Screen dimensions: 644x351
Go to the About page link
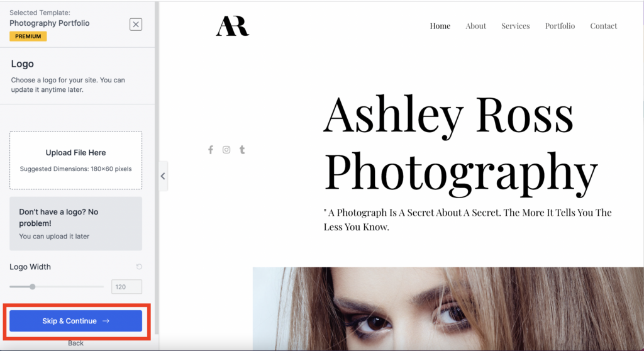[x=475, y=26]
